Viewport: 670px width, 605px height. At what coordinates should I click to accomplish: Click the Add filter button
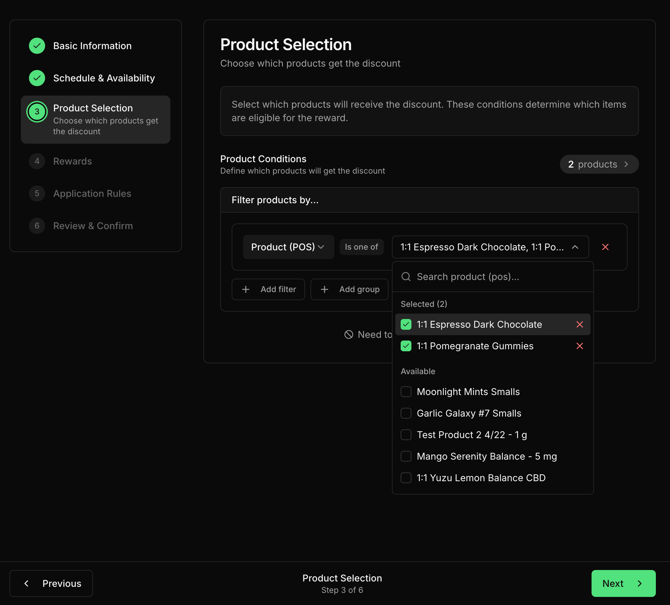tap(268, 290)
